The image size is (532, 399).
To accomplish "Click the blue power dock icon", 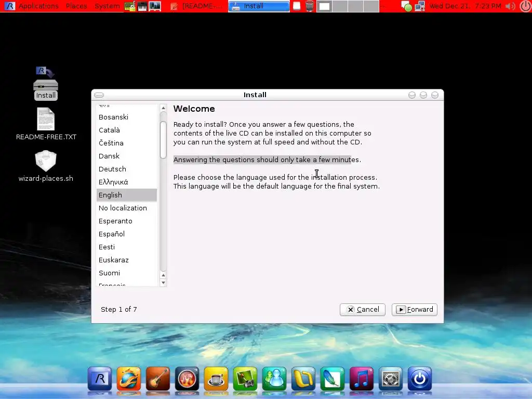I will pyautogui.click(x=420, y=379).
